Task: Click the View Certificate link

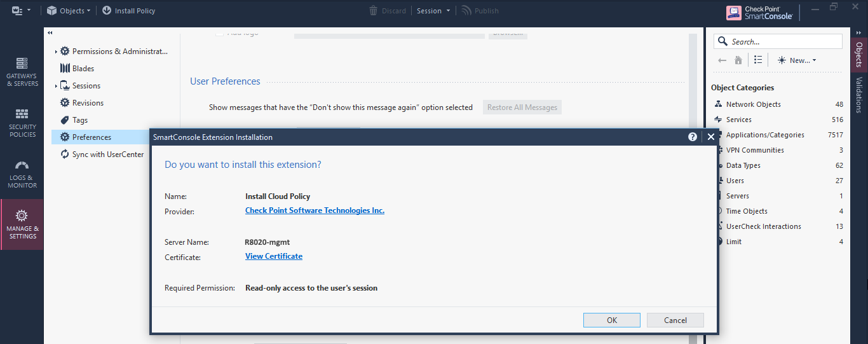Action: click(274, 256)
